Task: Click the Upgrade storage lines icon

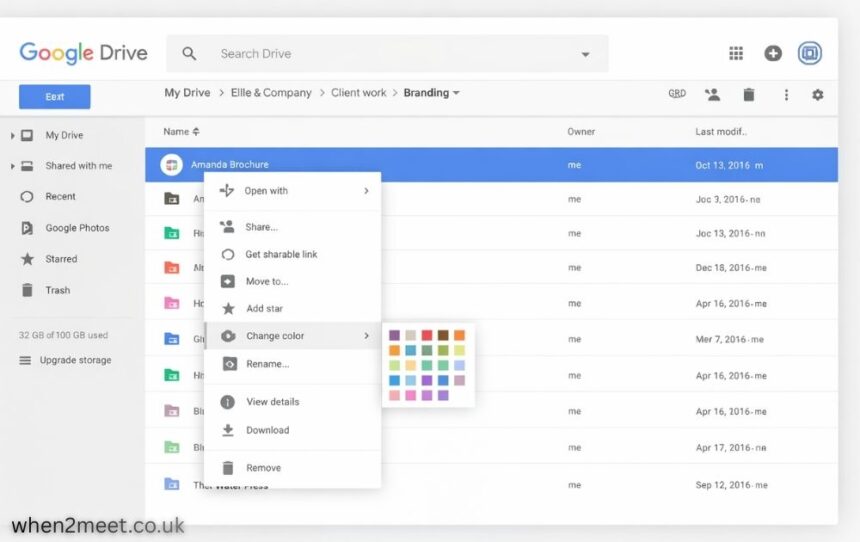Action: (x=25, y=360)
